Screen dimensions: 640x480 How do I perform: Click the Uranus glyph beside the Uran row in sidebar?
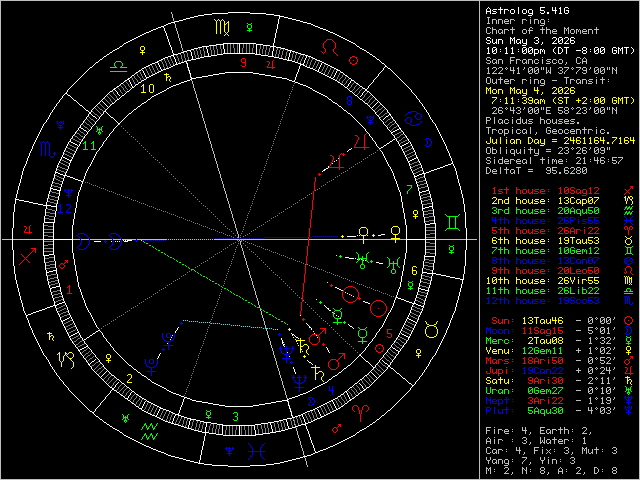629,391
